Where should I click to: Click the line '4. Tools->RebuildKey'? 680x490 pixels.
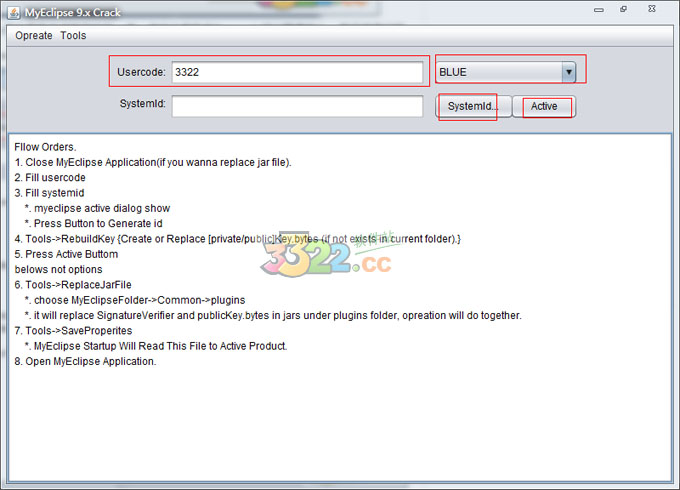pos(238,239)
